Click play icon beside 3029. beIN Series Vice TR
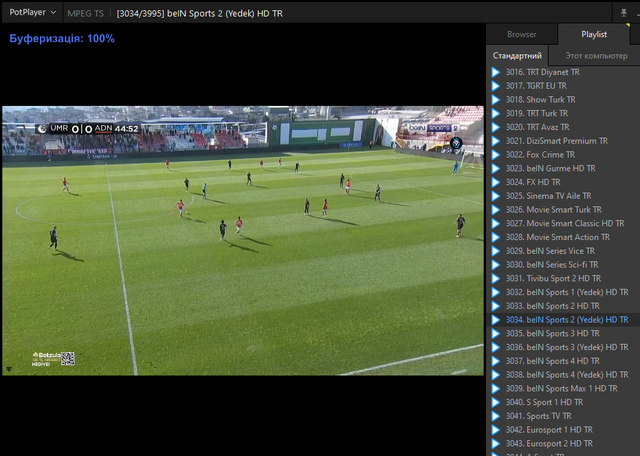640x456 pixels. click(496, 251)
